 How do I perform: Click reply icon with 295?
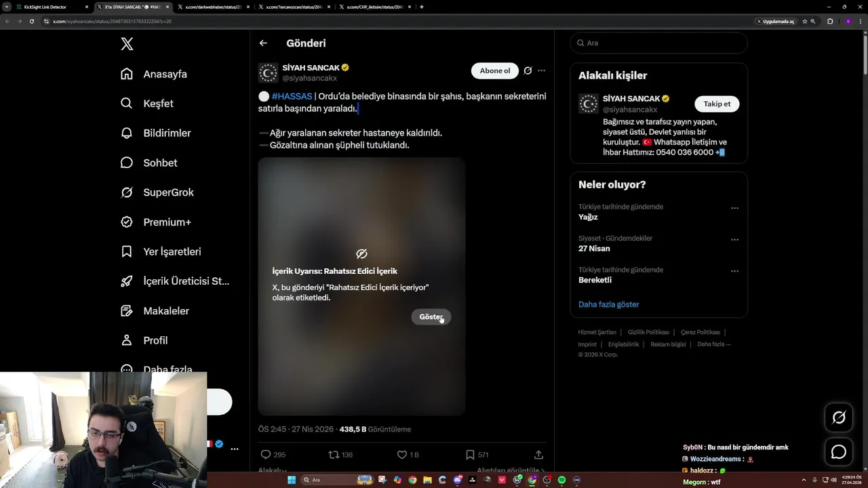(x=266, y=455)
